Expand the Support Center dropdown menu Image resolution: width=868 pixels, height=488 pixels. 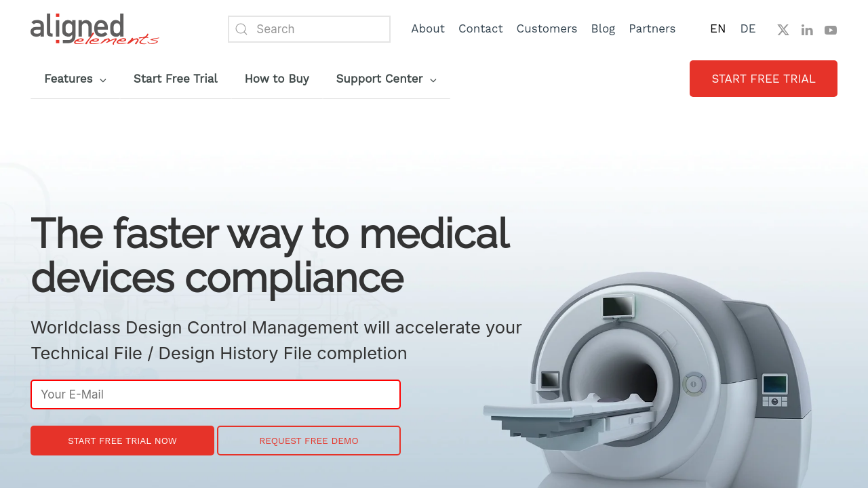[387, 79]
